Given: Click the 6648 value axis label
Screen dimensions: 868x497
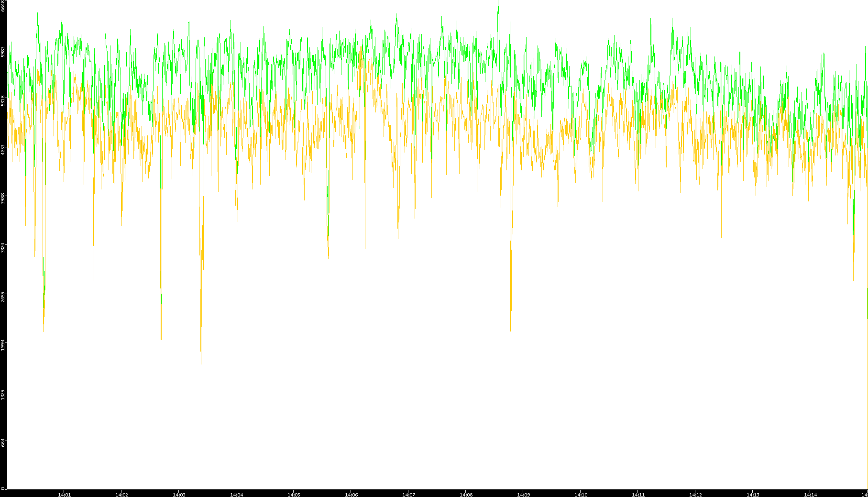Looking at the screenshot, I should click(3, 6).
